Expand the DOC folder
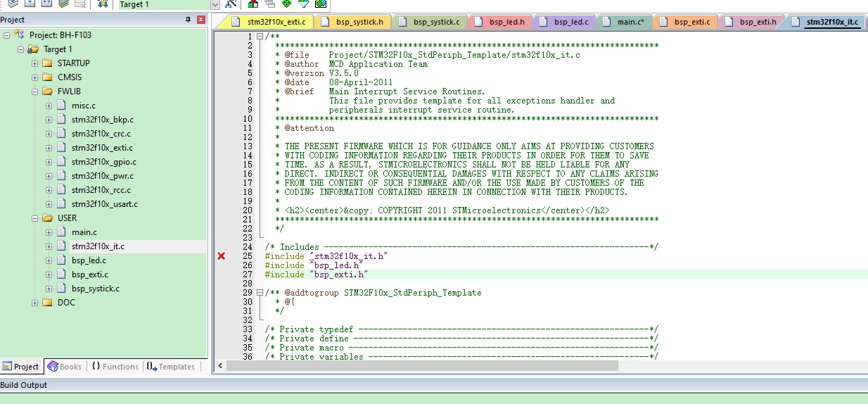Screen dimensions: 868x404 [34, 303]
